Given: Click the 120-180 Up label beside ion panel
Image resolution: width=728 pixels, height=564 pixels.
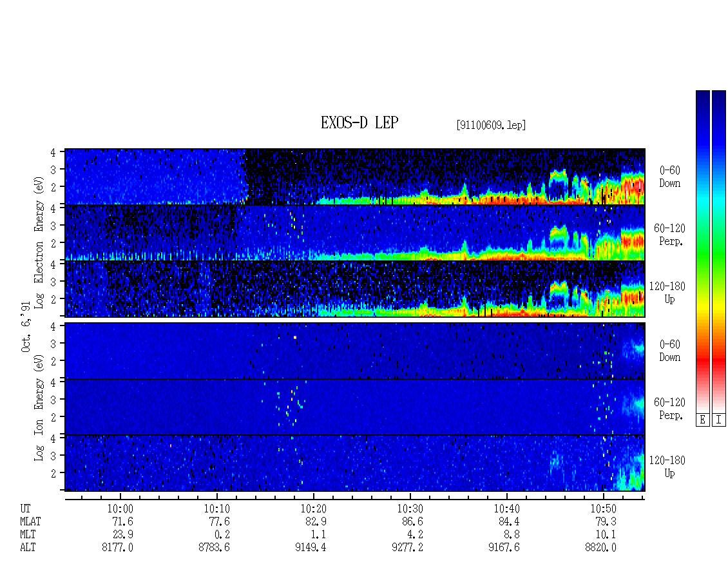Looking at the screenshot, I should click(667, 467).
